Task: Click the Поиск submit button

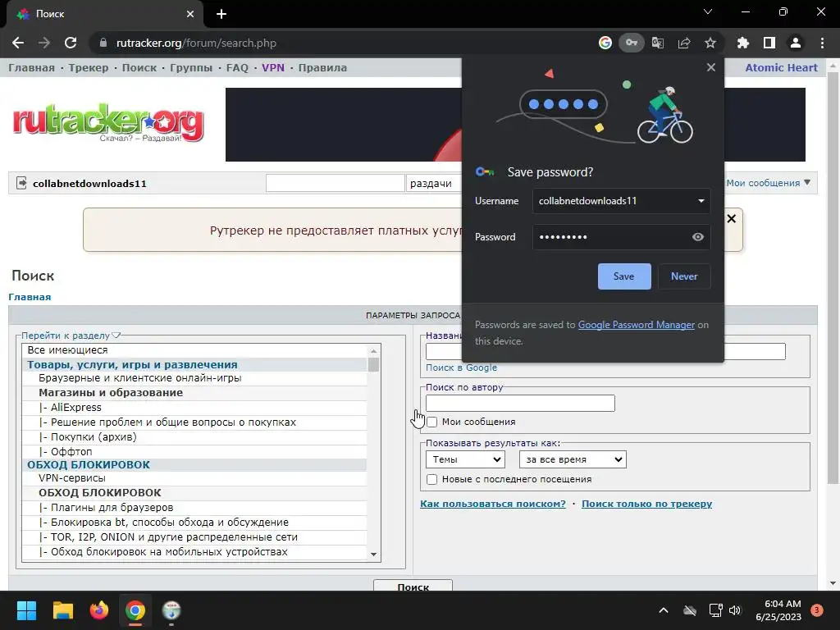Action: tap(413, 586)
